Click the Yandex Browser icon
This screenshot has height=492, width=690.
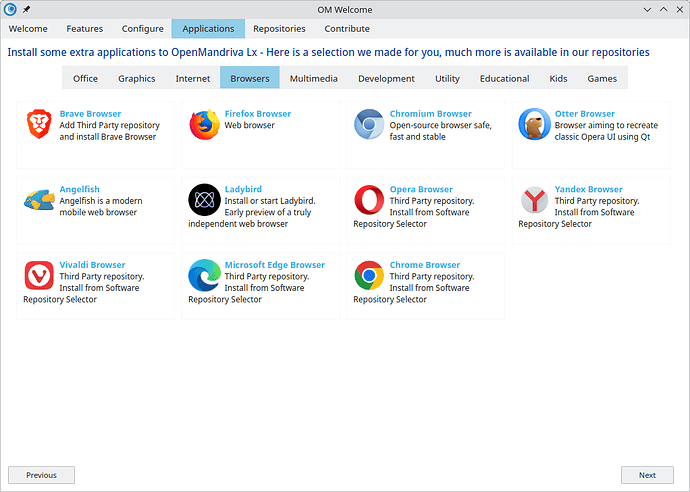click(x=534, y=200)
